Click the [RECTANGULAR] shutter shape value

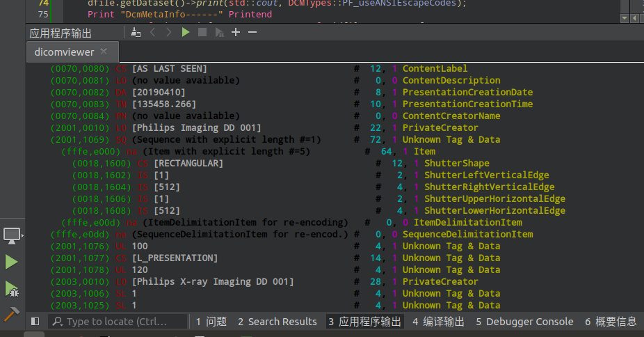[x=188, y=164]
